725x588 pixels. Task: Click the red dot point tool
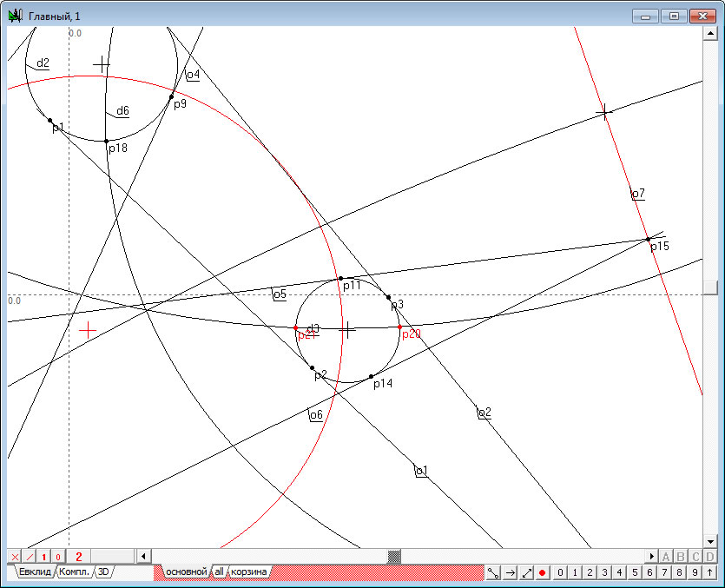(543, 572)
